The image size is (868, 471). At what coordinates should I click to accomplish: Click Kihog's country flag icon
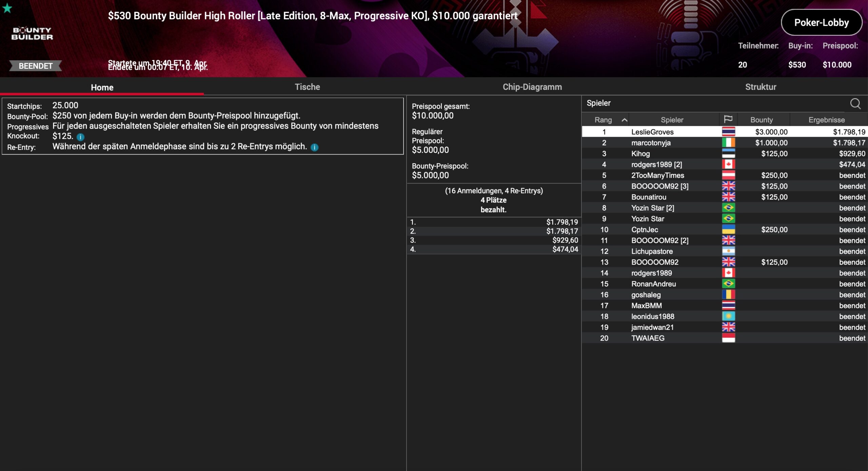[728, 154]
